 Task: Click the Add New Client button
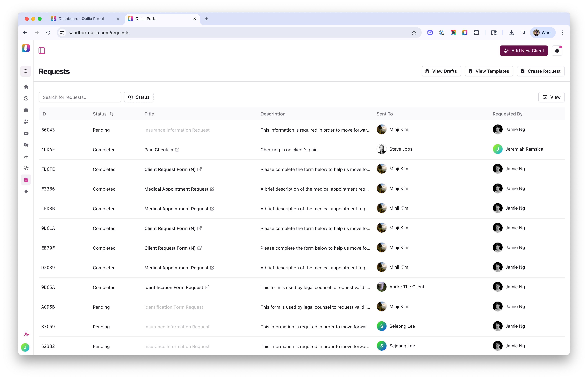click(524, 50)
